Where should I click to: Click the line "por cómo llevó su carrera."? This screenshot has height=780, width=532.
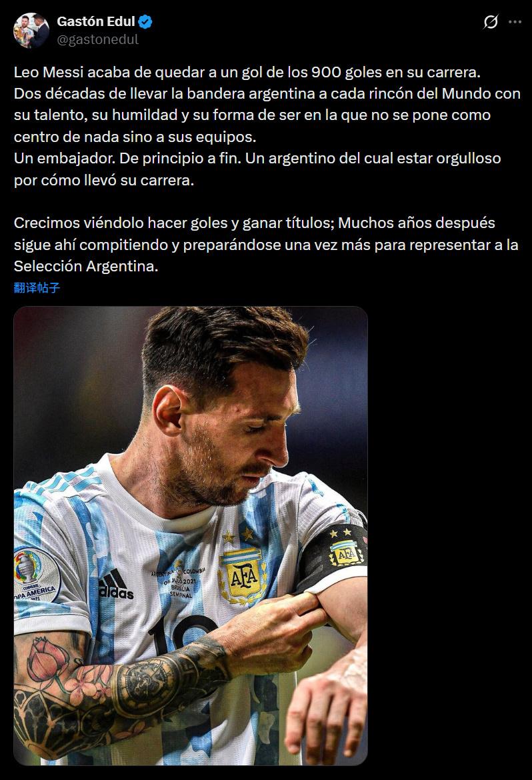click(x=104, y=179)
